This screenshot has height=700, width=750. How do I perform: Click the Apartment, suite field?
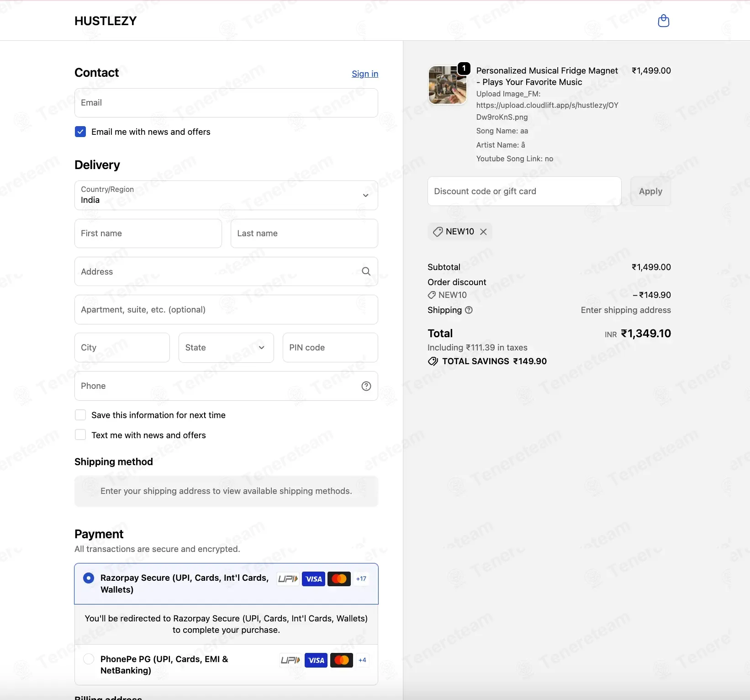coord(226,310)
